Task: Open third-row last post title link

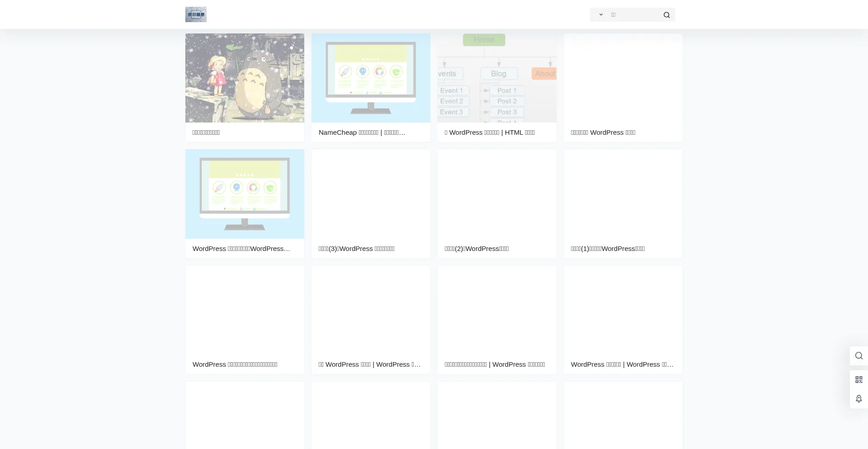Action: tap(622, 364)
